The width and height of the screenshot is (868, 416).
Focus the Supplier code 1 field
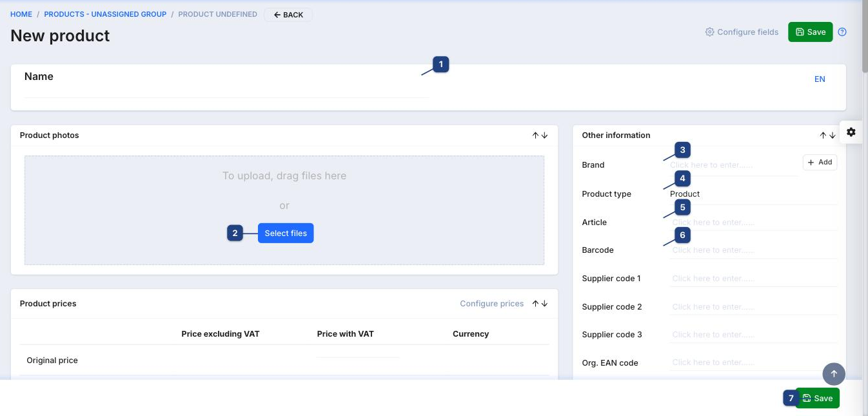coord(753,279)
